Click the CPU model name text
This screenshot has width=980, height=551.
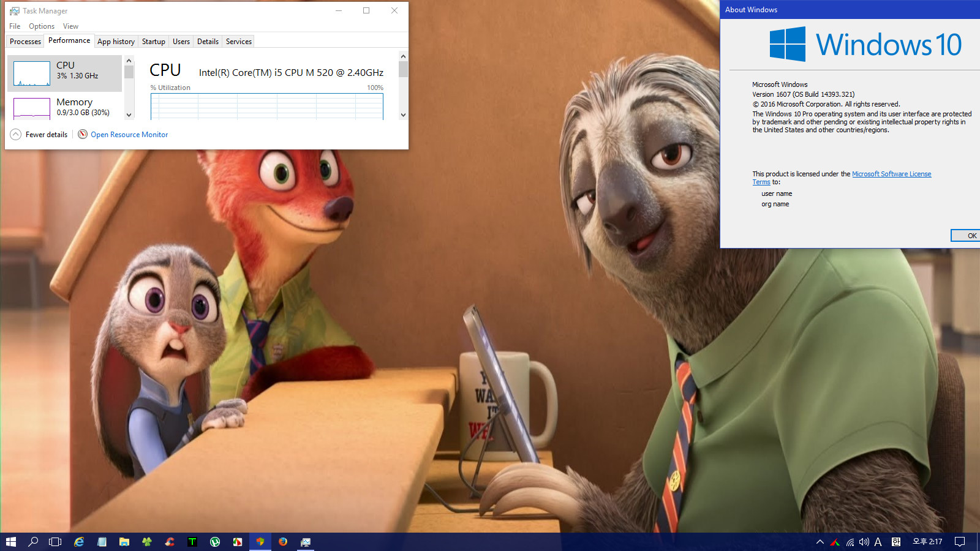(291, 72)
